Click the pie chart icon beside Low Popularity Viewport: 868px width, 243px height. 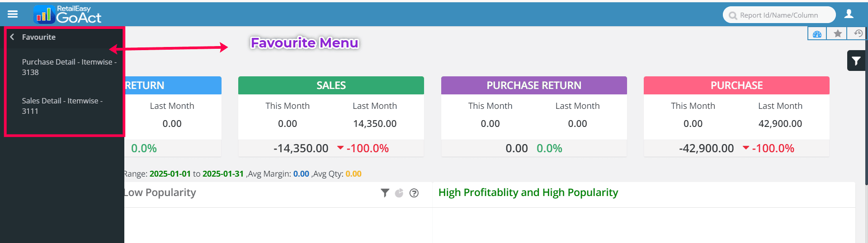(399, 193)
